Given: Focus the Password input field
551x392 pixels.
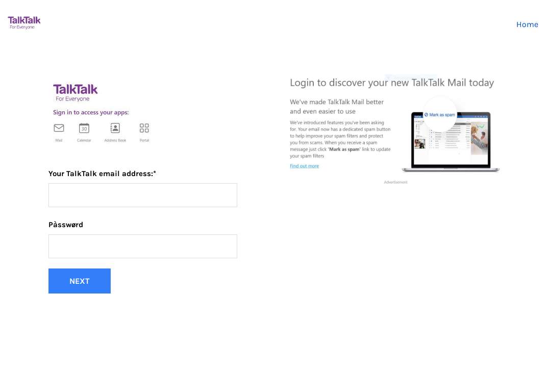Looking at the screenshot, I should pyautogui.click(x=143, y=246).
